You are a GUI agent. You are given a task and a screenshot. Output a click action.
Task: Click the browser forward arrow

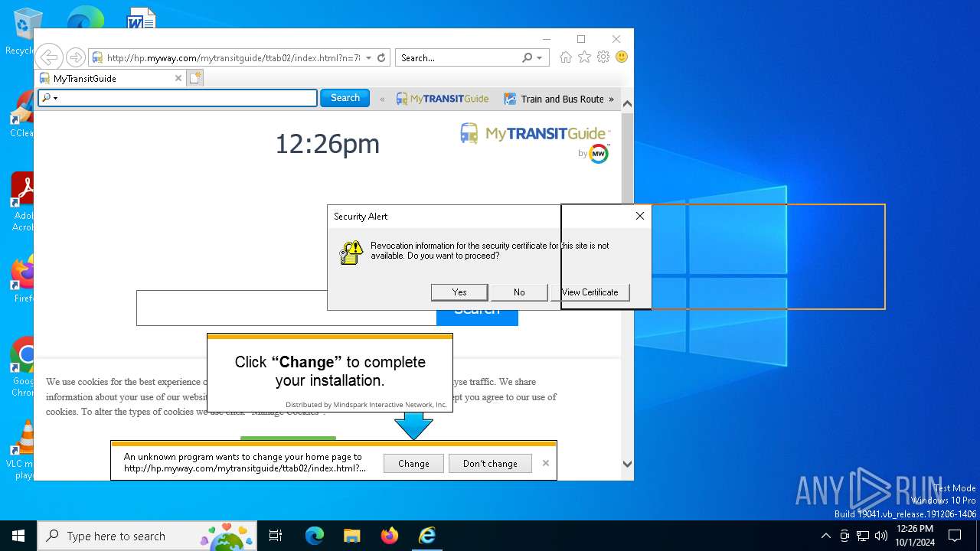pos(75,57)
